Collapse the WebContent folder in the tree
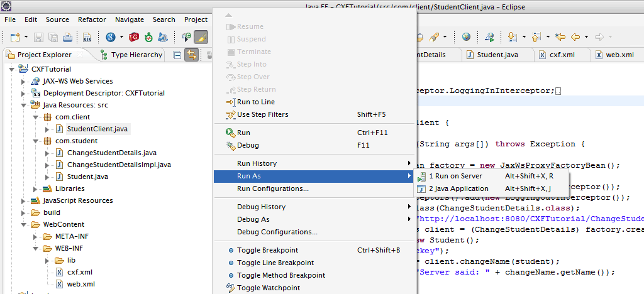The height and width of the screenshot is (294, 644). 23,224
